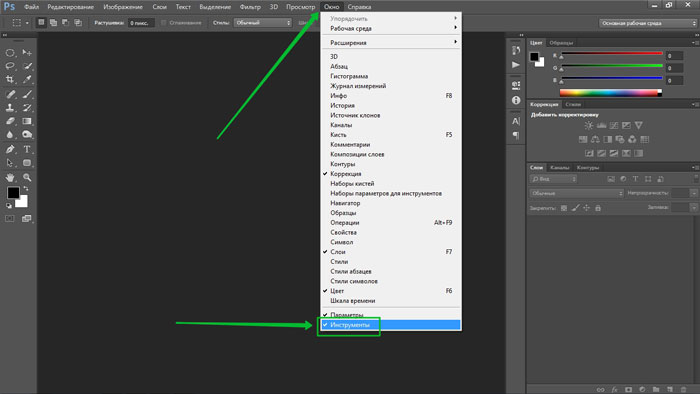Viewport: 700px width, 394px height.
Task: Uncheck Слои panel in the Окно menu
Action: click(x=391, y=252)
